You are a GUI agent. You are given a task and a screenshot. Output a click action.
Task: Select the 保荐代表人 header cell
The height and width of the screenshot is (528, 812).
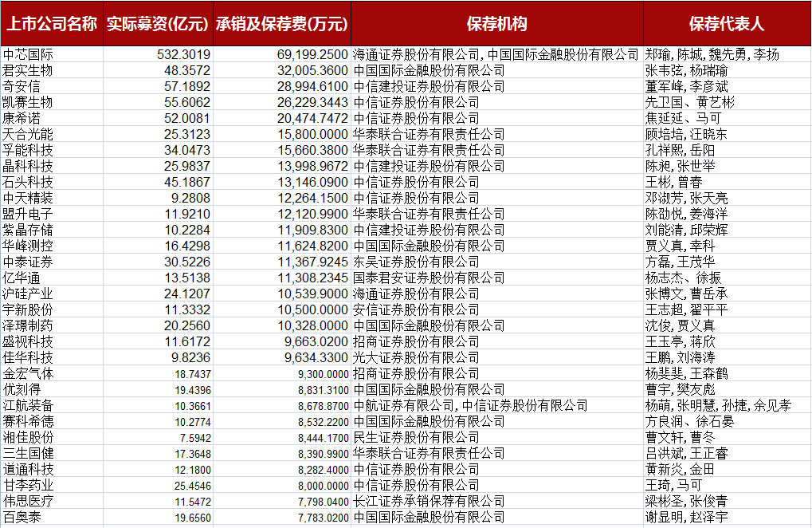pyautogui.click(x=727, y=23)
